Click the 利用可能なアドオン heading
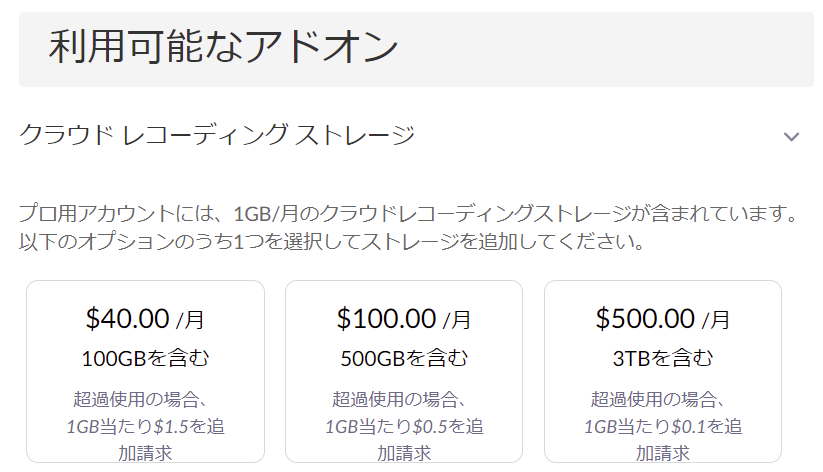 224,47
